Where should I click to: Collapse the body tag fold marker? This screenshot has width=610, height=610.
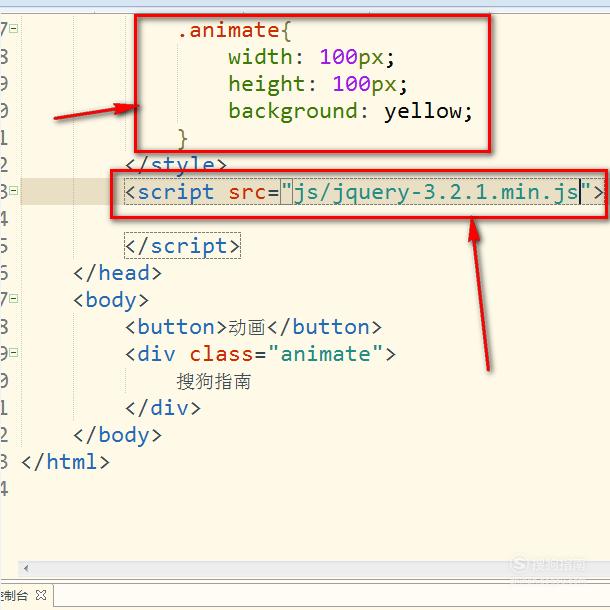(x=14, y=299)
